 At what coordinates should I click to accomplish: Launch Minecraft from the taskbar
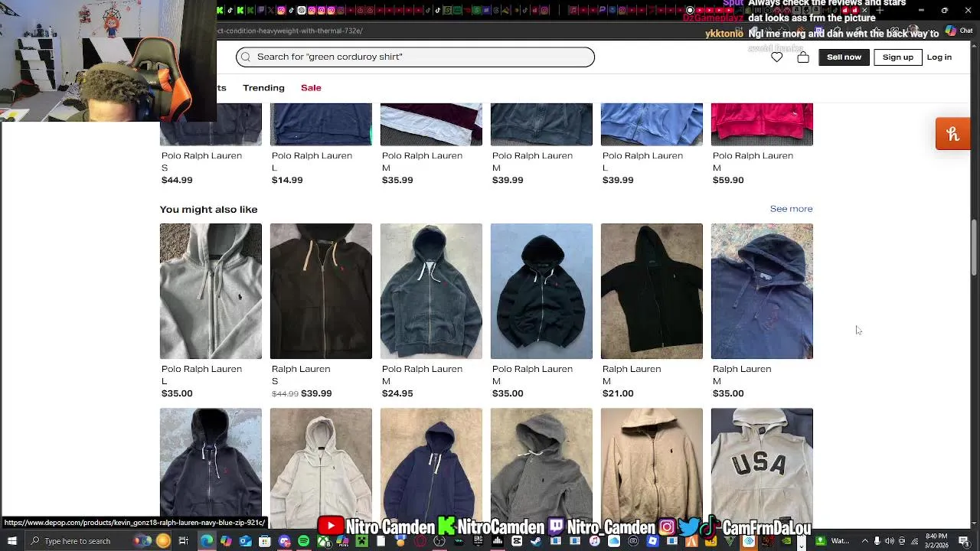tap(361, 541)
